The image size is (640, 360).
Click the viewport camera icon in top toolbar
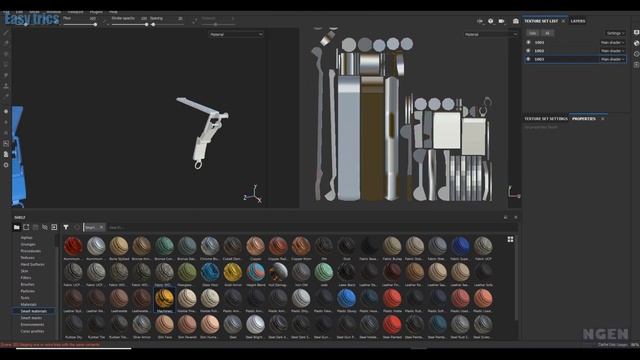[501, 21]
